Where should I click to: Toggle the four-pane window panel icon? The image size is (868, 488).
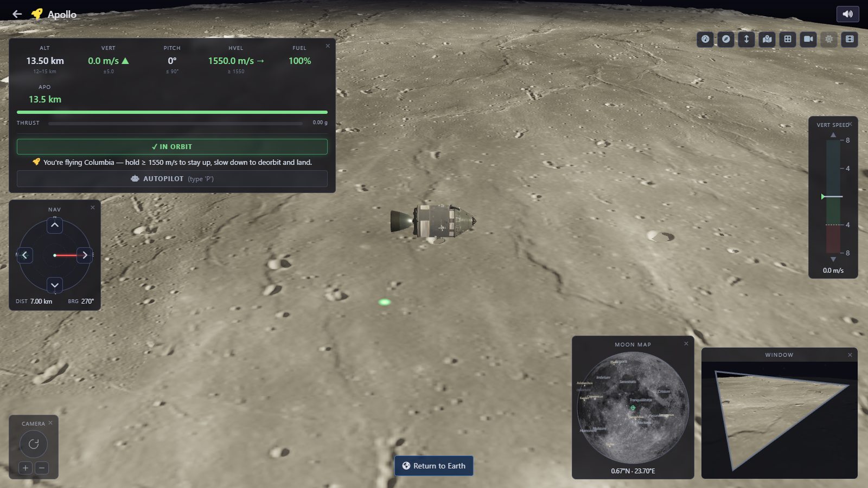tap(788, 39)
